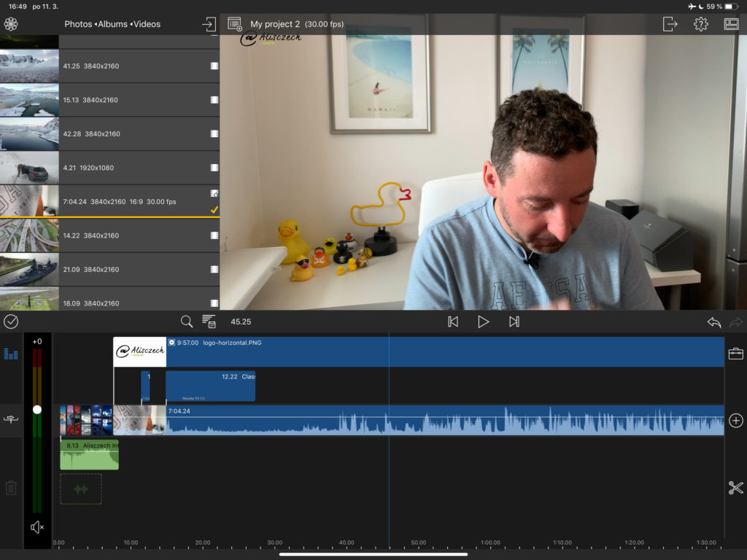Open the toolbox briefcase icon
This screenshot has height=560, width=747.
pyautogui.click(x=736, y=354)
